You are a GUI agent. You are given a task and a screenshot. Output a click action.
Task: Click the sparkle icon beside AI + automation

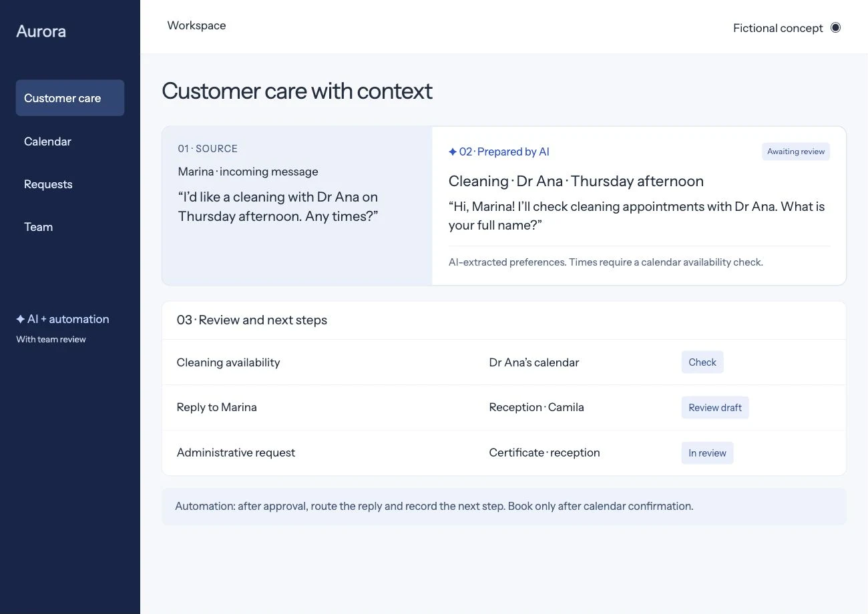[x=21, y=319]
